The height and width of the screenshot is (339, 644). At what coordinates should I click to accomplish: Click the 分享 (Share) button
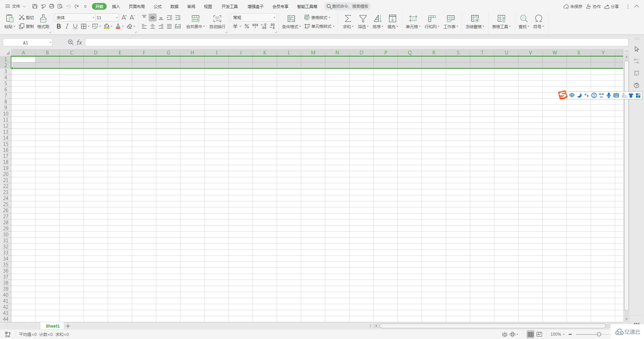(x=611, y=6)
